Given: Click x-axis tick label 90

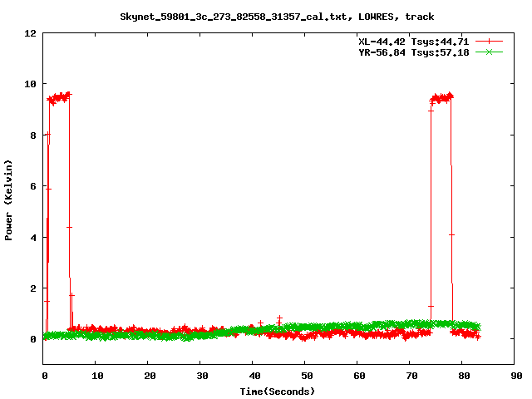Looking at the screenshot, I should pos(516,376).
